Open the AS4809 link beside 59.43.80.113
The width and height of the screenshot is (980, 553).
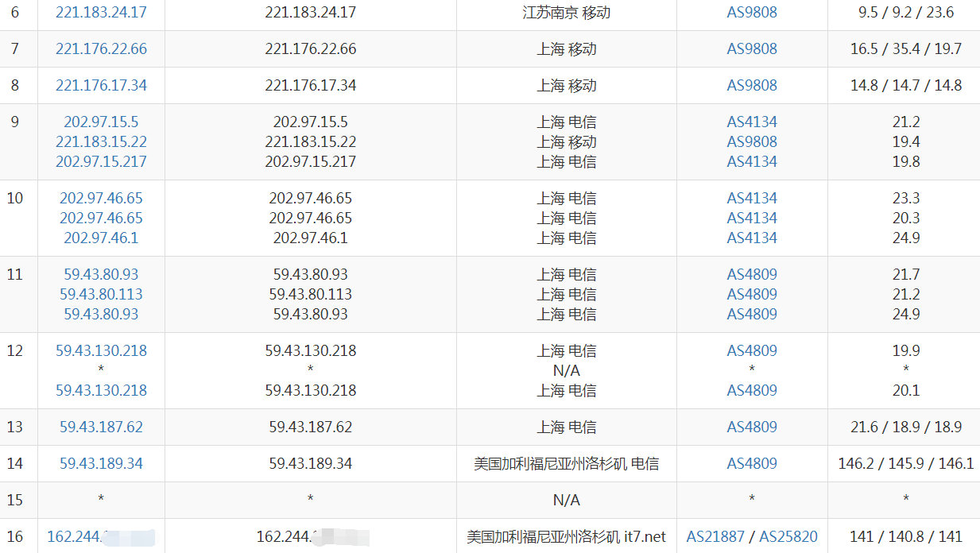pyautogui.click(x=752, y=294)
